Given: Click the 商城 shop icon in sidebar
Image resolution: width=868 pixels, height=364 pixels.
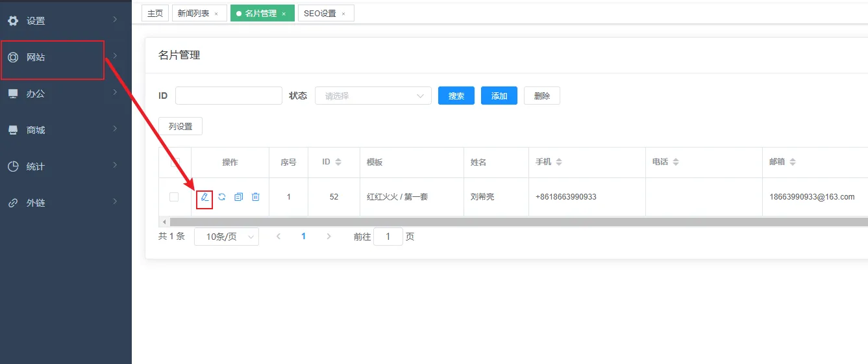Looking at the screenshot, I should tap(13, 130).
